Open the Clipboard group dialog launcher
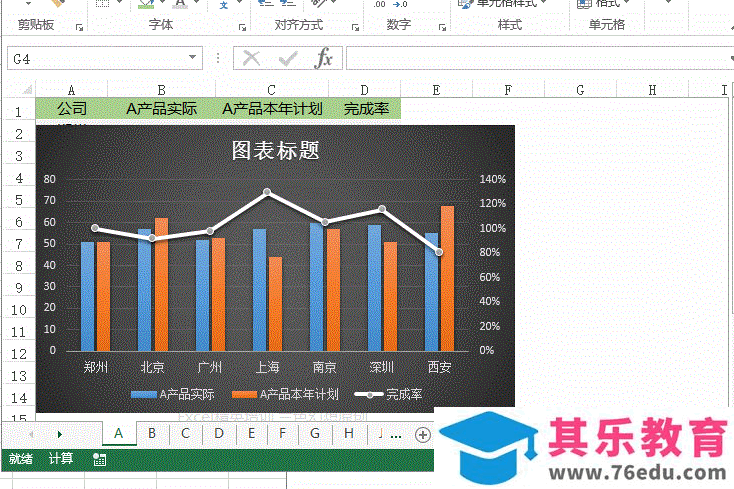 (79, 27)
